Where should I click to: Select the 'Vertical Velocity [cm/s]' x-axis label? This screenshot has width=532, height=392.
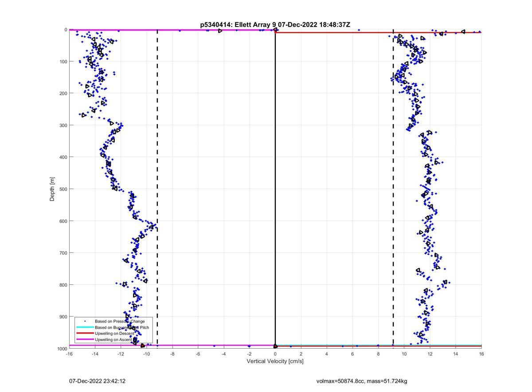[275, 361]
